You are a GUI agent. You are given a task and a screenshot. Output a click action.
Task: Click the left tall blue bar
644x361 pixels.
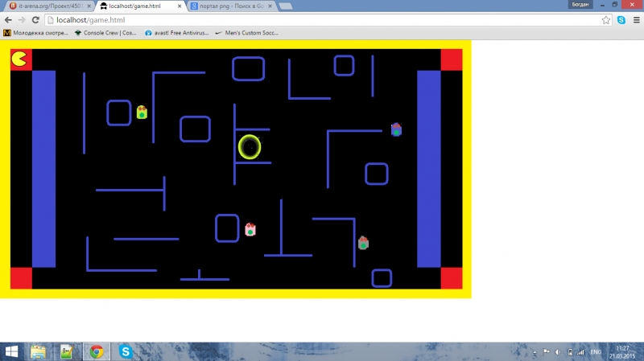point(43,169)
